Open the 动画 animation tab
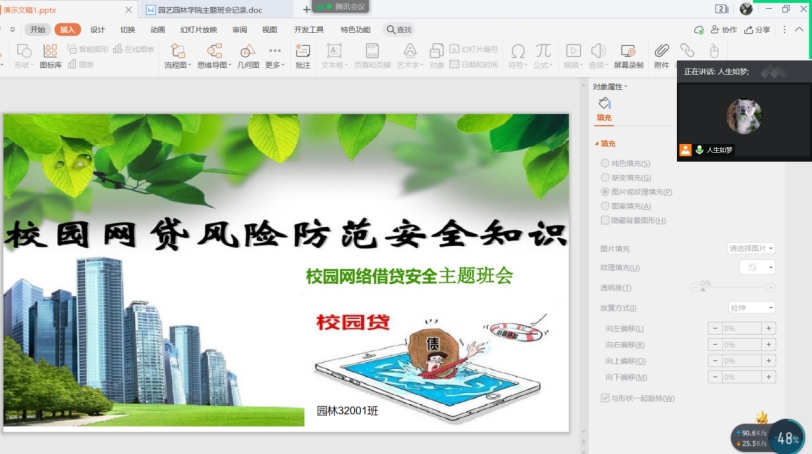Image resolution: width=812 pixels, height=454 pixels. [x=157, y=30]
